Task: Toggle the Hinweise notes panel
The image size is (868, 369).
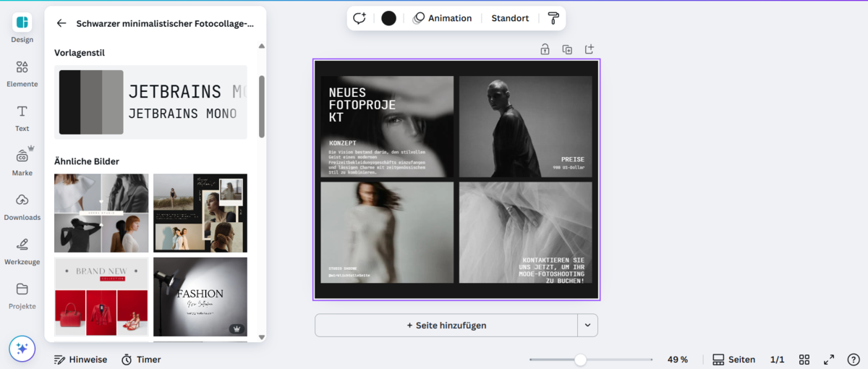Action: click(80, 360)
